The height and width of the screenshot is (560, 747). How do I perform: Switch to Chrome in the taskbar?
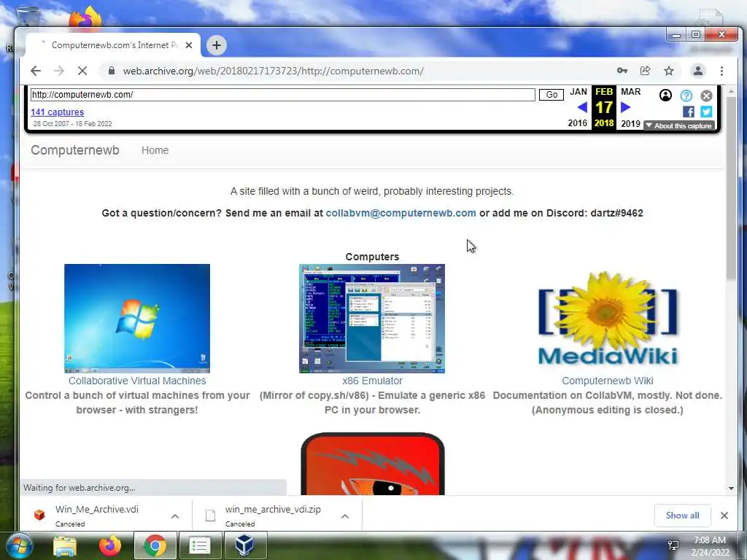pyautogui.click(x=155, y=545)
